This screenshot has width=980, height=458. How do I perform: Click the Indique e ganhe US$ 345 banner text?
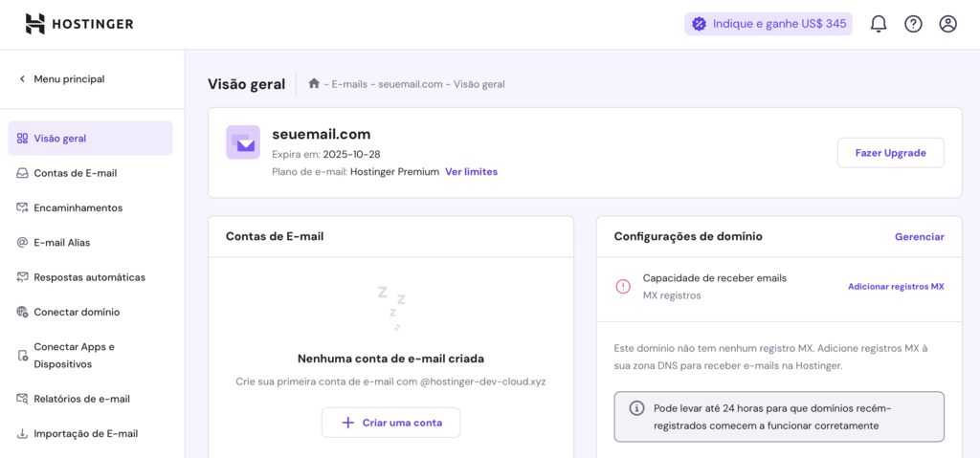click(779, 24)
